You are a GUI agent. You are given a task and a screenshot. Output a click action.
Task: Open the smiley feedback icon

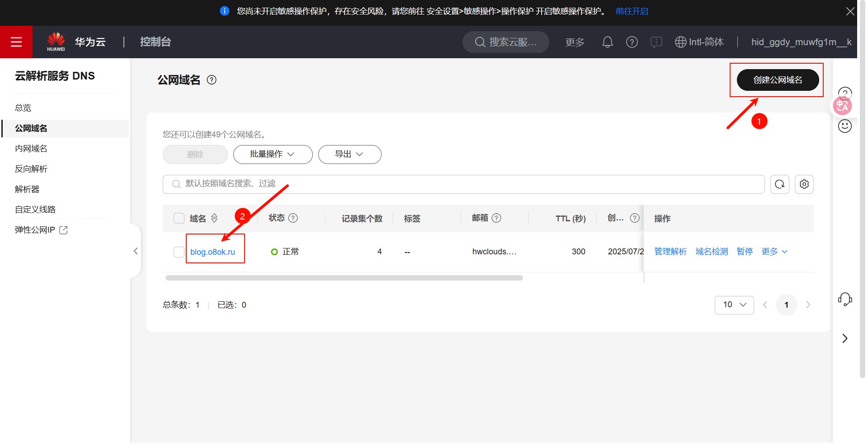(844, 126)
